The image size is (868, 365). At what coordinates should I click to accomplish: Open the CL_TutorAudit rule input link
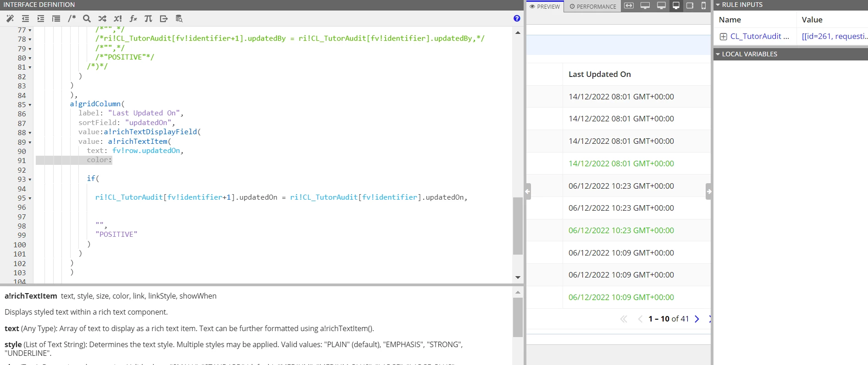click(x=759, y=36)
